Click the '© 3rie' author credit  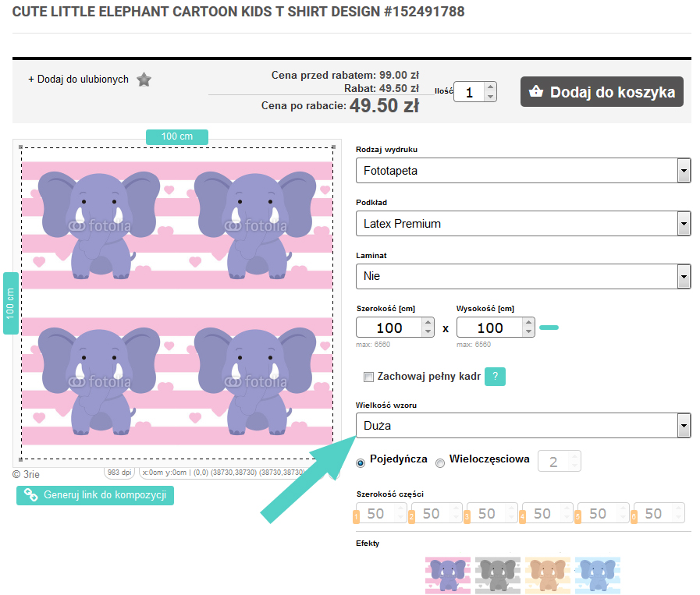click(x=26, y=474)
